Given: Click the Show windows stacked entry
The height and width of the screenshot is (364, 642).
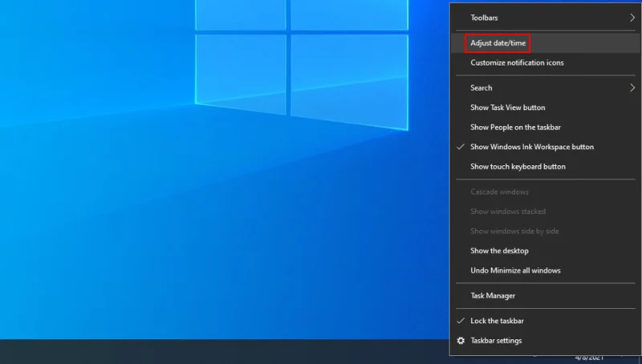Looking at the screenshot, I should pos(546,212).
